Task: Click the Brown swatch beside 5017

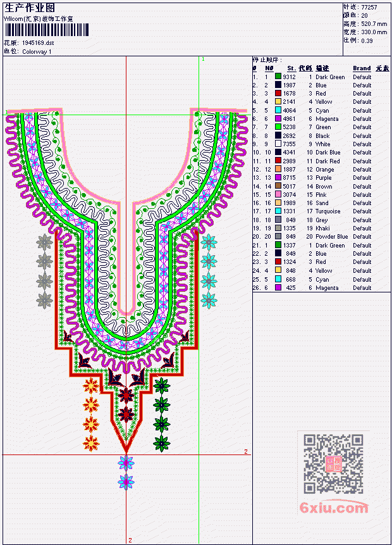Action: [x=278, y=186]
